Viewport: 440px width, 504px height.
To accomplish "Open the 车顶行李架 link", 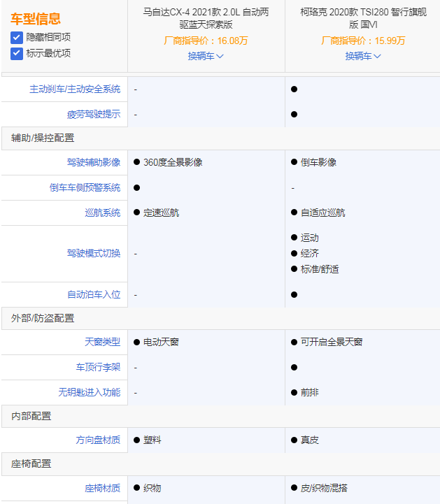I will coord(98,368).
